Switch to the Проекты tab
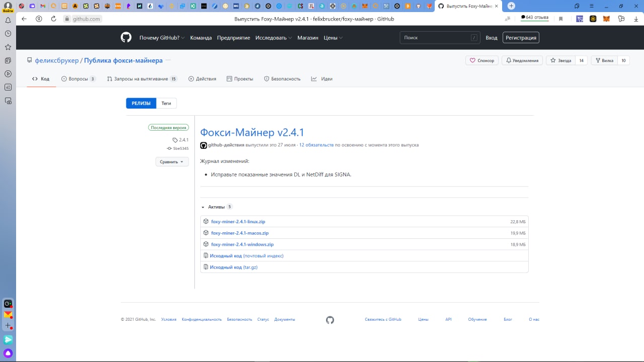 point(240,79)
